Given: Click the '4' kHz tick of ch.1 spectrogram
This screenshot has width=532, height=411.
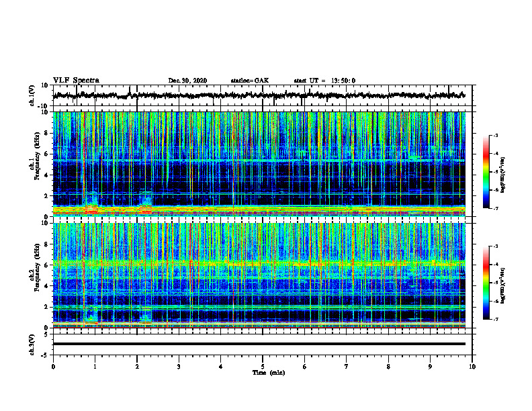Looking at the screenshot, I should pos(48,175).
